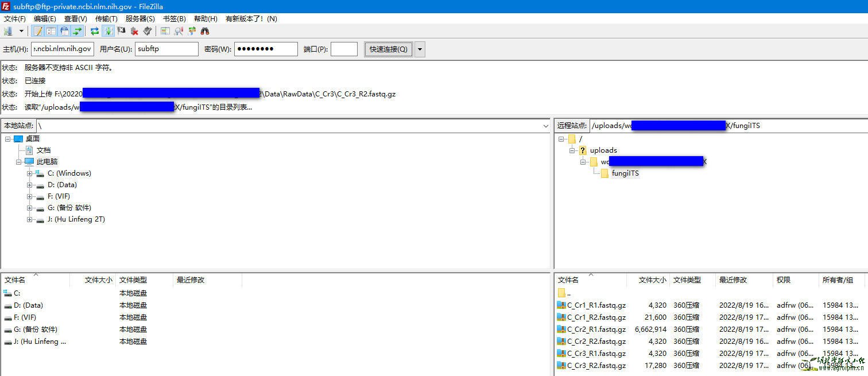Toggle synchronized browsing icon
The width and height of the screenshot is (868, 376).
192,31
